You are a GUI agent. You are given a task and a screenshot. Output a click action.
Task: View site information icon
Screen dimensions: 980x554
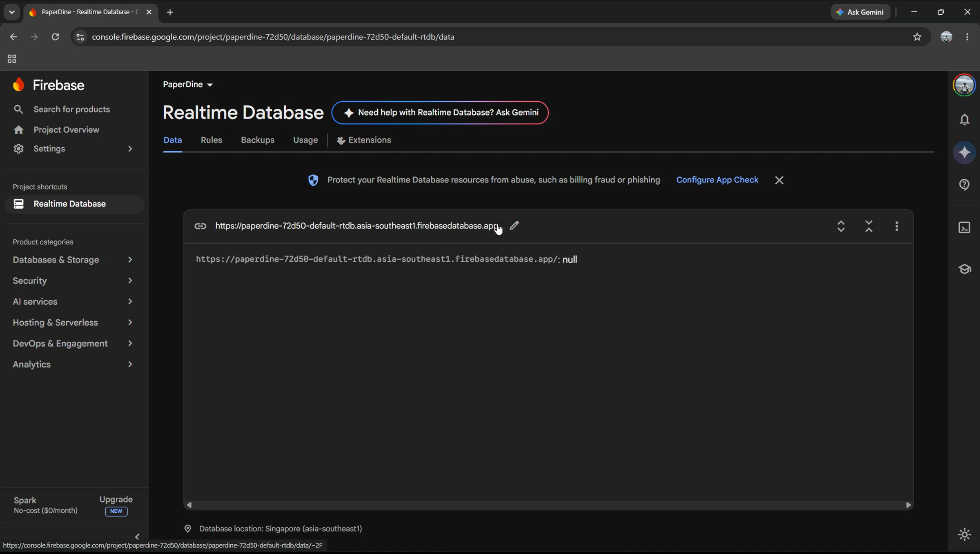point(80,37)
